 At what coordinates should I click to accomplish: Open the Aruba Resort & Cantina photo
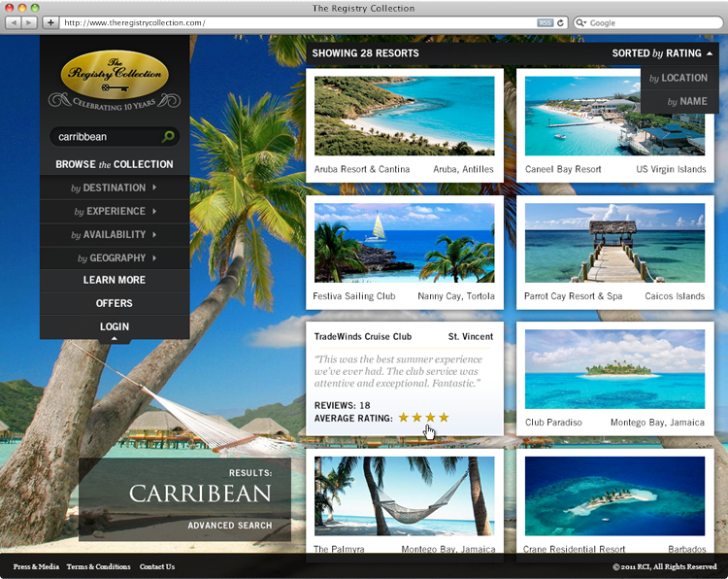pyautogui.click(x=405, y=116)
